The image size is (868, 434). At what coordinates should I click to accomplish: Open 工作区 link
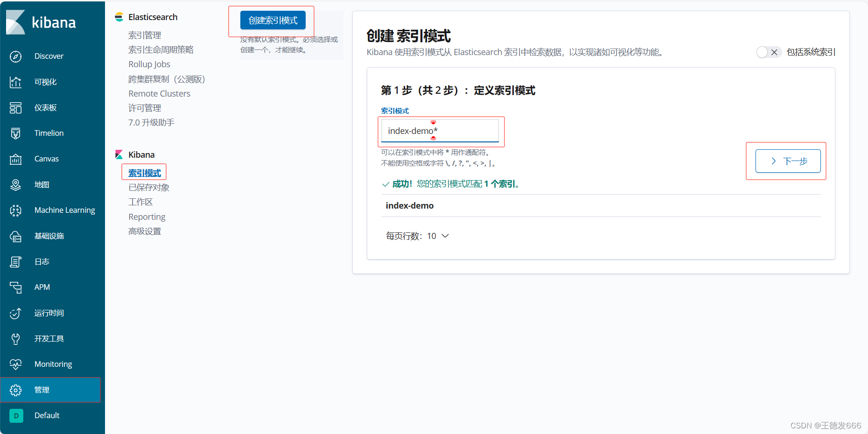140,202
